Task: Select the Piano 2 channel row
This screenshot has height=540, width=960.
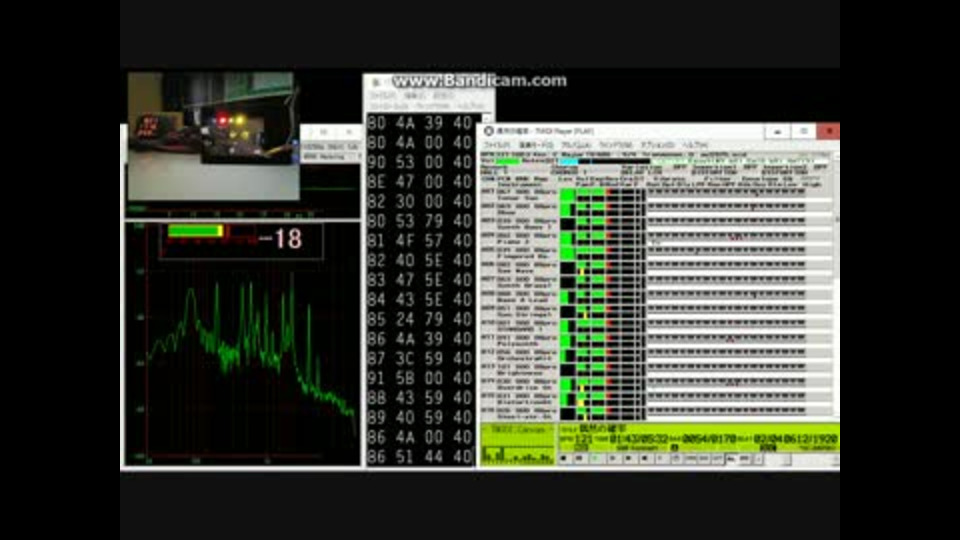Action: [656, 239]
